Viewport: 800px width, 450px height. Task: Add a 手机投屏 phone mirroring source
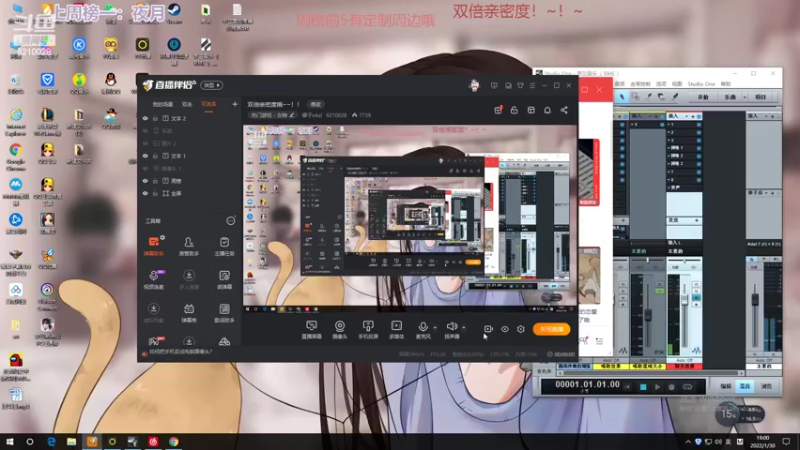368,330
